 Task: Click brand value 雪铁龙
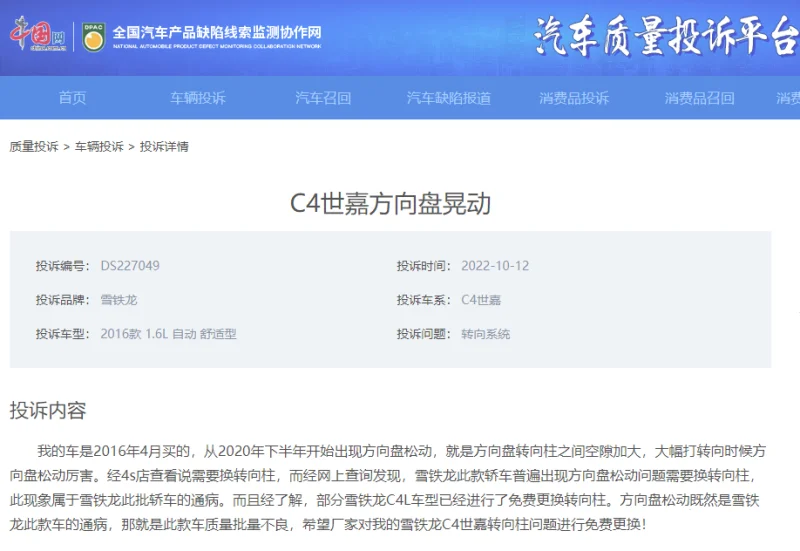(119, 300)
